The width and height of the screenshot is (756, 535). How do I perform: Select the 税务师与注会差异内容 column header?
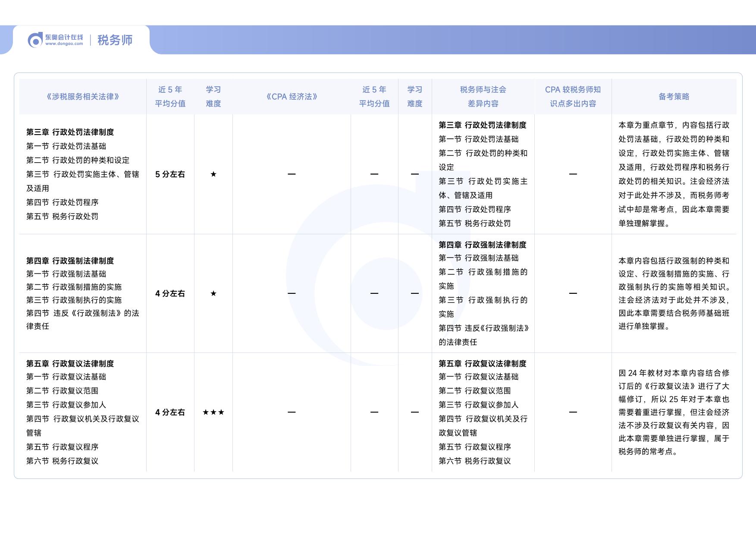(483, 97)
